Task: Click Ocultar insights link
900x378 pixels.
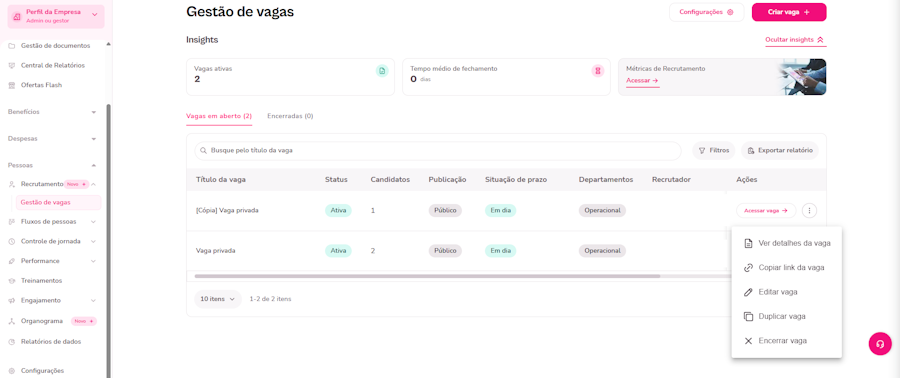Action: point(796,40)
